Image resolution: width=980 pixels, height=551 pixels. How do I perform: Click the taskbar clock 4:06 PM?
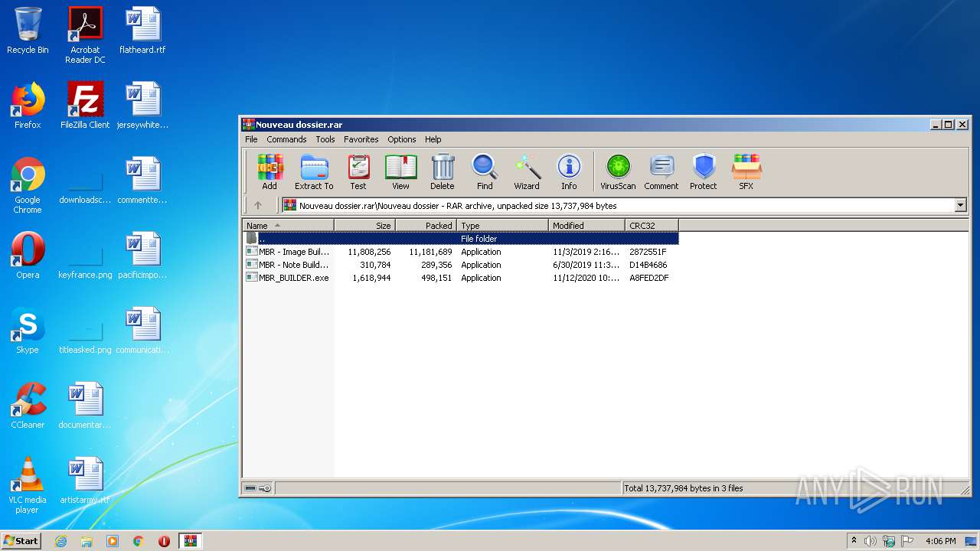pos(940,541)
